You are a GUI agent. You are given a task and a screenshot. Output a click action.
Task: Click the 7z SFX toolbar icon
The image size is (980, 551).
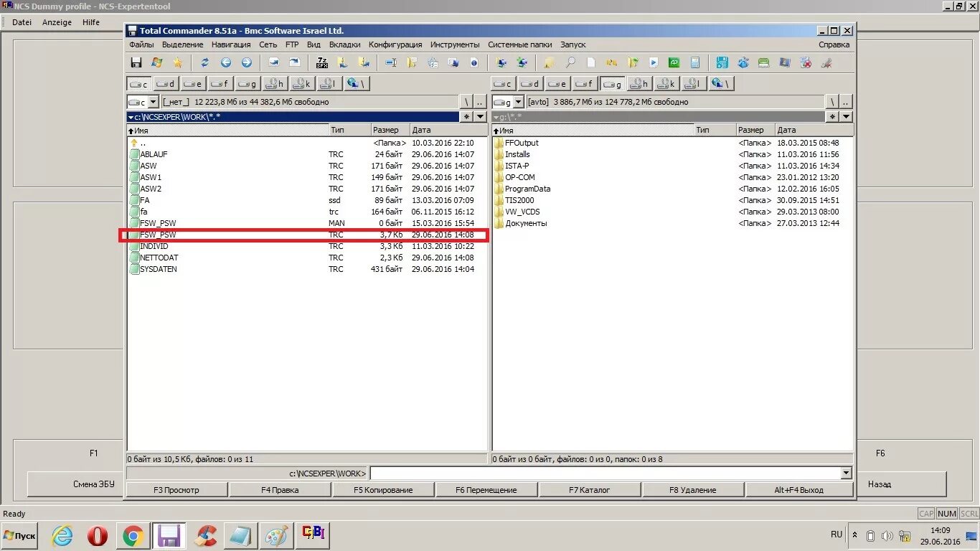322,63
